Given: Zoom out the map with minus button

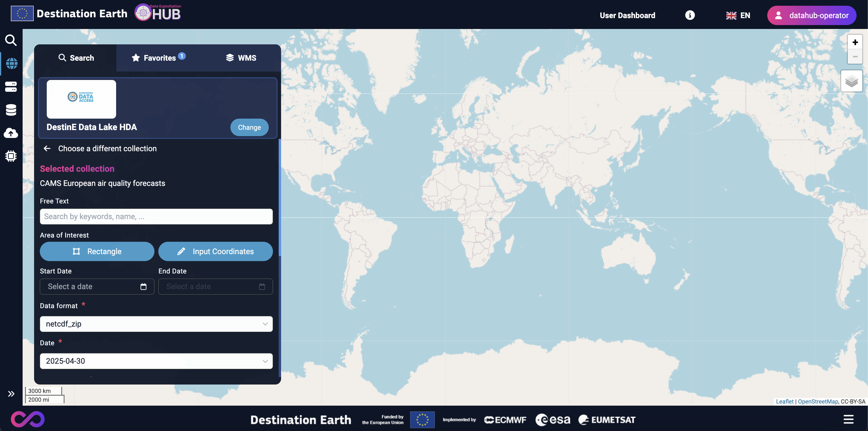Looking at the screenshot, I should pos(855,57).
